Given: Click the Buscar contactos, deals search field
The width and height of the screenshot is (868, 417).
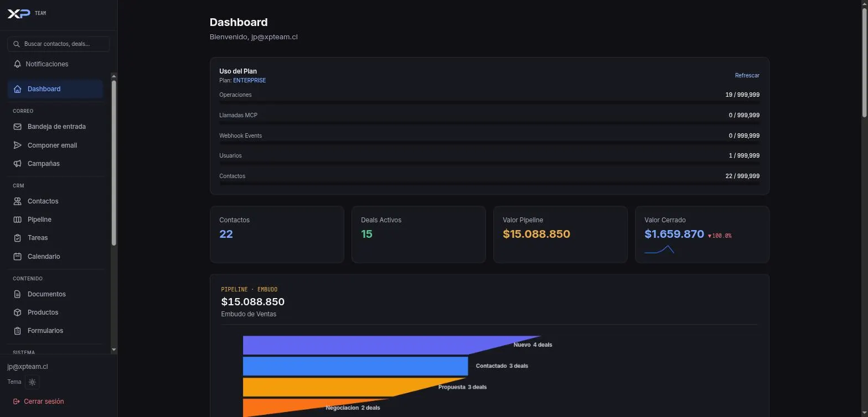Looking at the screenshot, I should pyautogui.click(x=58, y=44).
